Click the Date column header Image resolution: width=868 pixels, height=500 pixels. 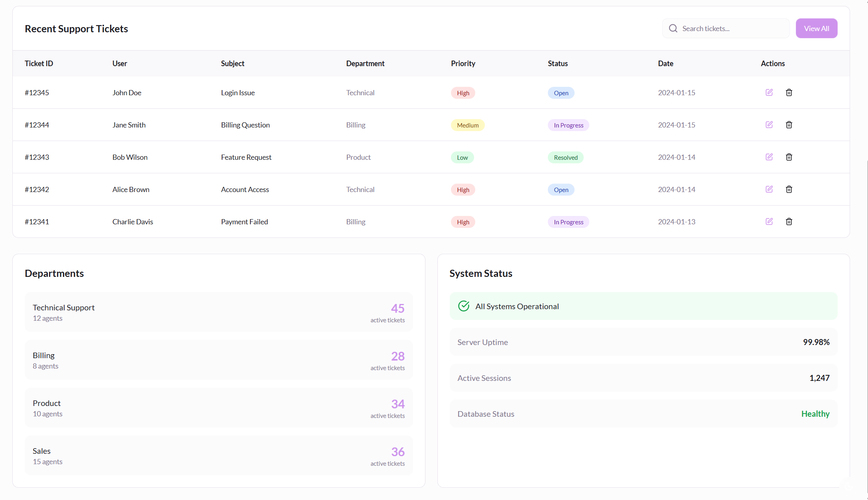click(665, 63)
